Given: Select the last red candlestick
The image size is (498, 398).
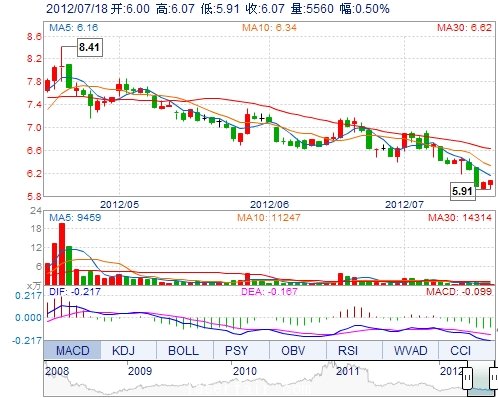Looking at the screenshot, I should 491,183.
